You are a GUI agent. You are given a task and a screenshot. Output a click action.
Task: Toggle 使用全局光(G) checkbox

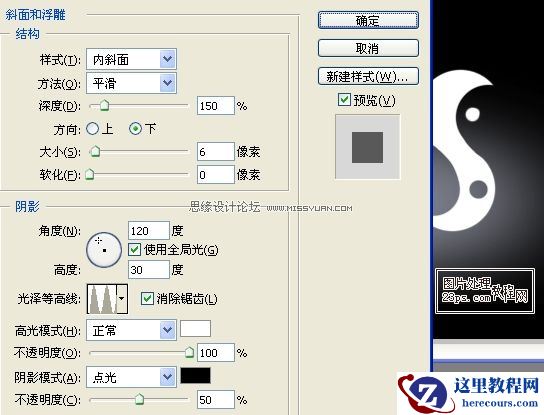pos(134,249)
